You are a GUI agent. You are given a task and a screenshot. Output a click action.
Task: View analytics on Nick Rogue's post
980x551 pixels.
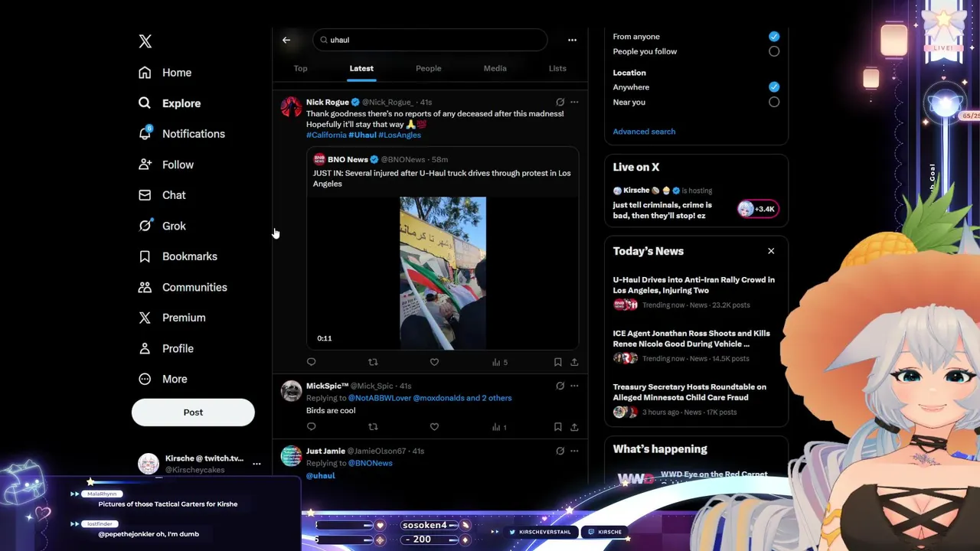point(499,362)
